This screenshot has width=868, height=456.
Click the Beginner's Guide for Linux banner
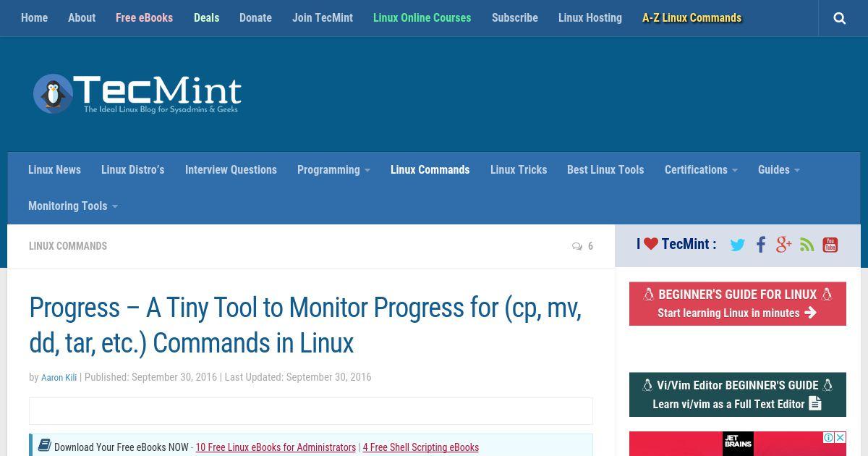(738, 303)
